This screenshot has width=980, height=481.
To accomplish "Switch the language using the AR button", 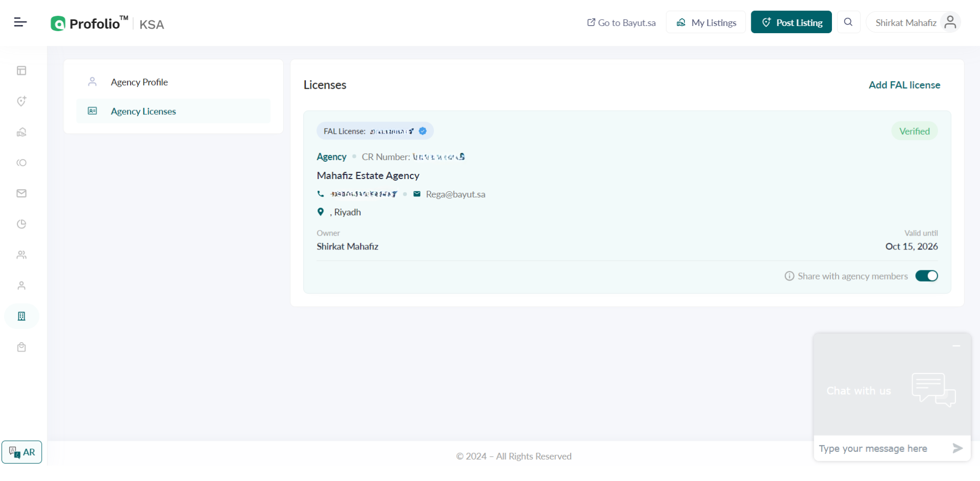I will (22, 452).
